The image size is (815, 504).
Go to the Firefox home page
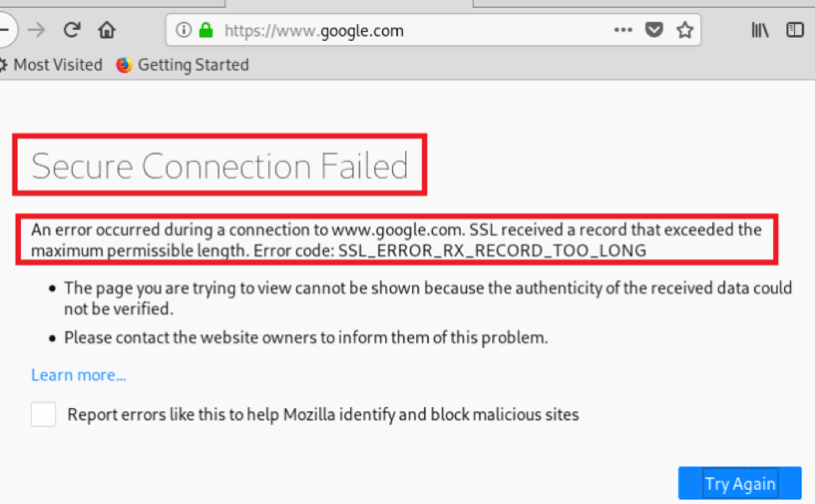[x=107, y=30]
